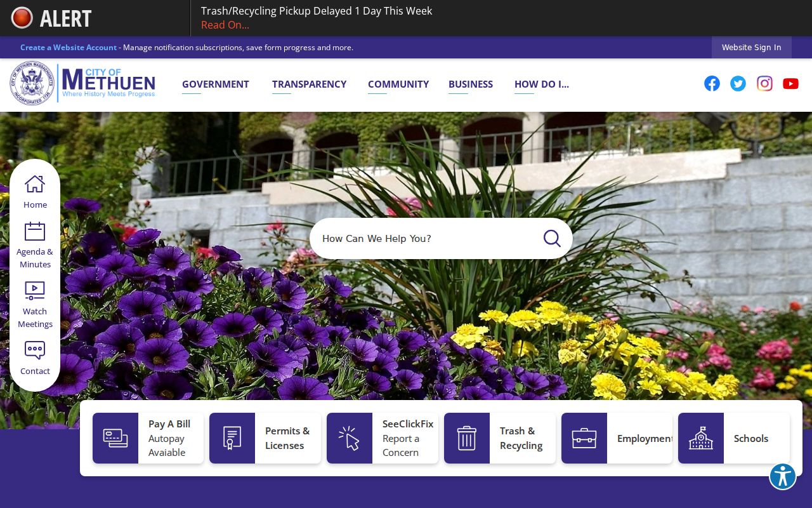Open SeeClickFix Report a Concern text

pyautogui.click(x=407, y=438)
